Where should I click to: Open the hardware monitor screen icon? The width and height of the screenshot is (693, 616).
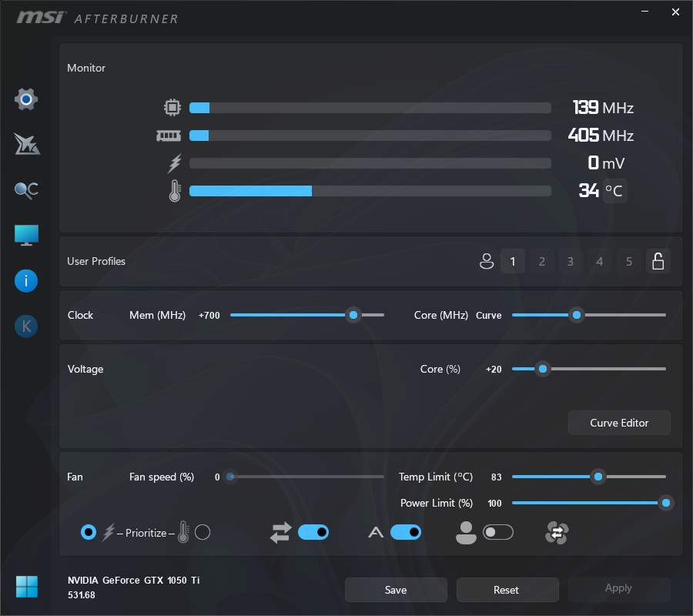tap(26, 235)
